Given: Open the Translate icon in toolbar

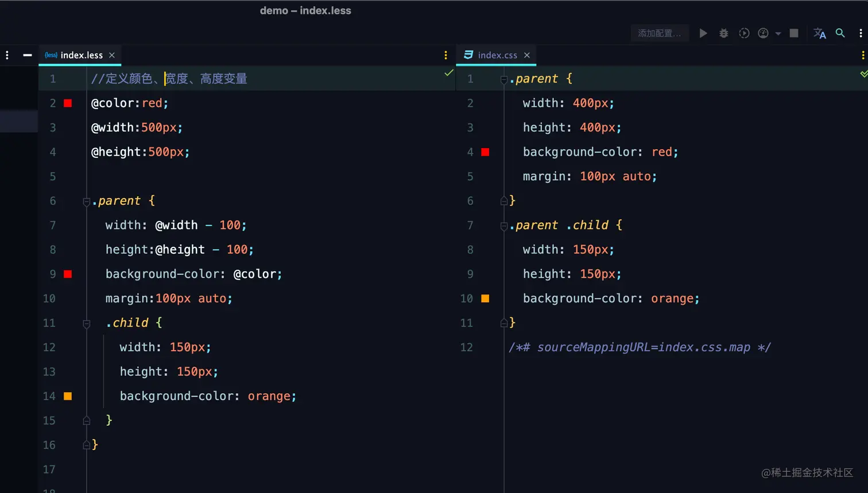Looking at the screenshot, I should (820, 33).
